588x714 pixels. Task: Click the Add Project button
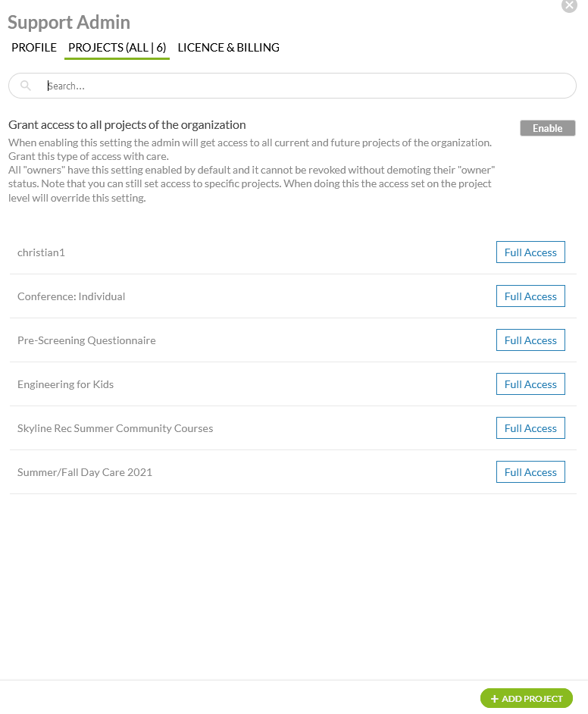pos(527,698)
